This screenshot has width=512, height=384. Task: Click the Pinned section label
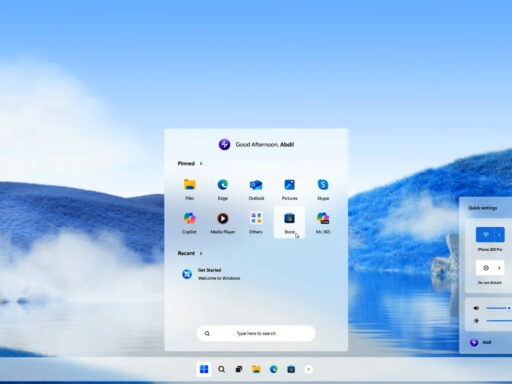point(186,163)
